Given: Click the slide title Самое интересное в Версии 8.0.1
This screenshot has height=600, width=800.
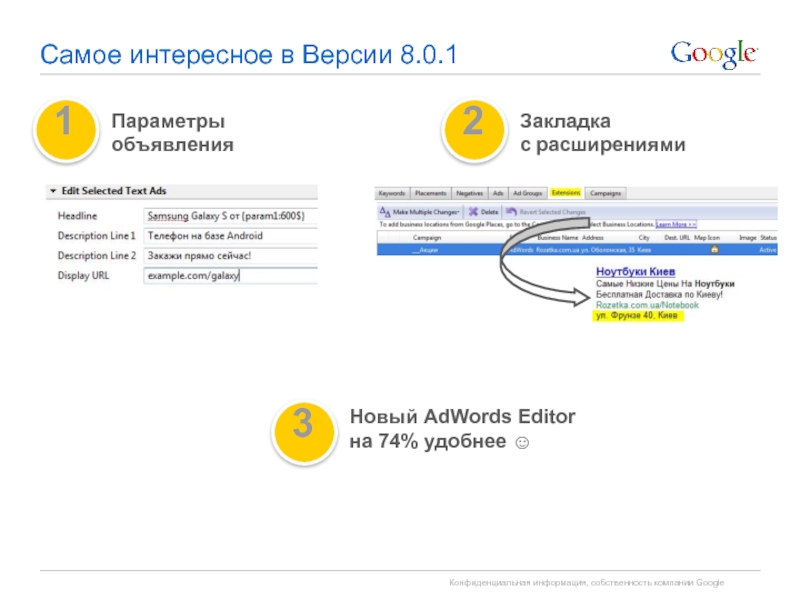Looking at the screenshot, I should click(x=248, y=55).
